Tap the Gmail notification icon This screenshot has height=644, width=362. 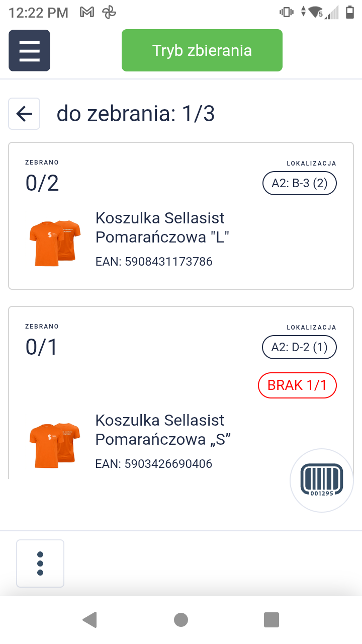point(87,13)
